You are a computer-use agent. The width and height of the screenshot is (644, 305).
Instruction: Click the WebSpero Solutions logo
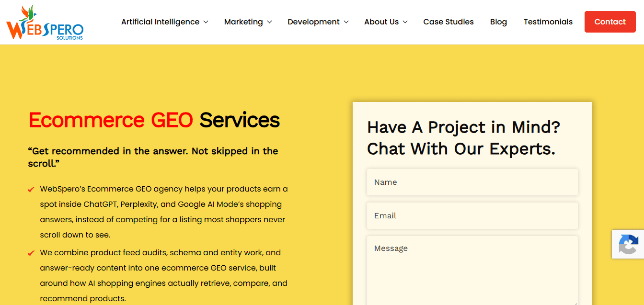coord(45,23)
